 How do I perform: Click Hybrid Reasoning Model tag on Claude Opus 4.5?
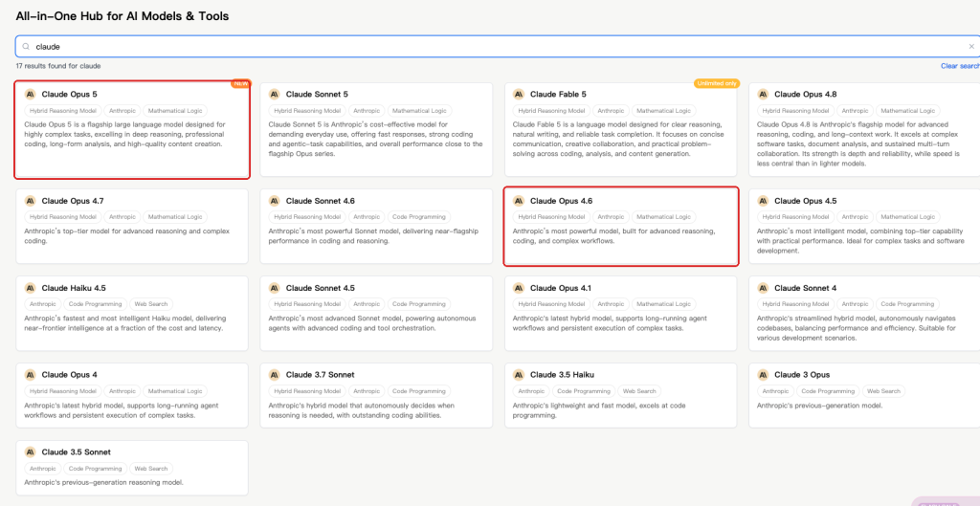click(795, 217)
